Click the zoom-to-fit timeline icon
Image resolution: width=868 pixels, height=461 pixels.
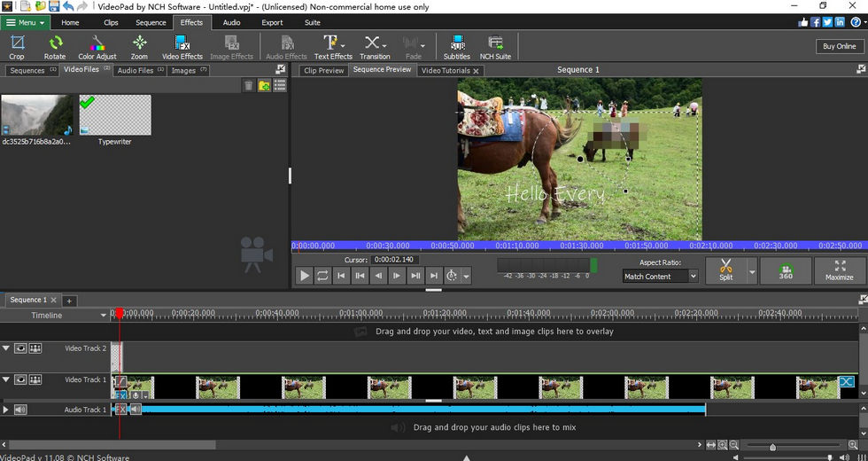723,445
